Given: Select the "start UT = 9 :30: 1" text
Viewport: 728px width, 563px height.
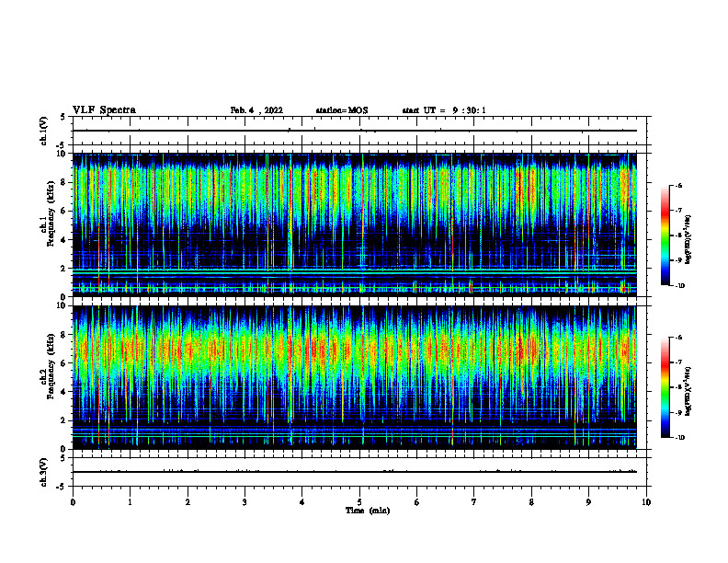Looking at the screenshot, I should click(444, 110).
